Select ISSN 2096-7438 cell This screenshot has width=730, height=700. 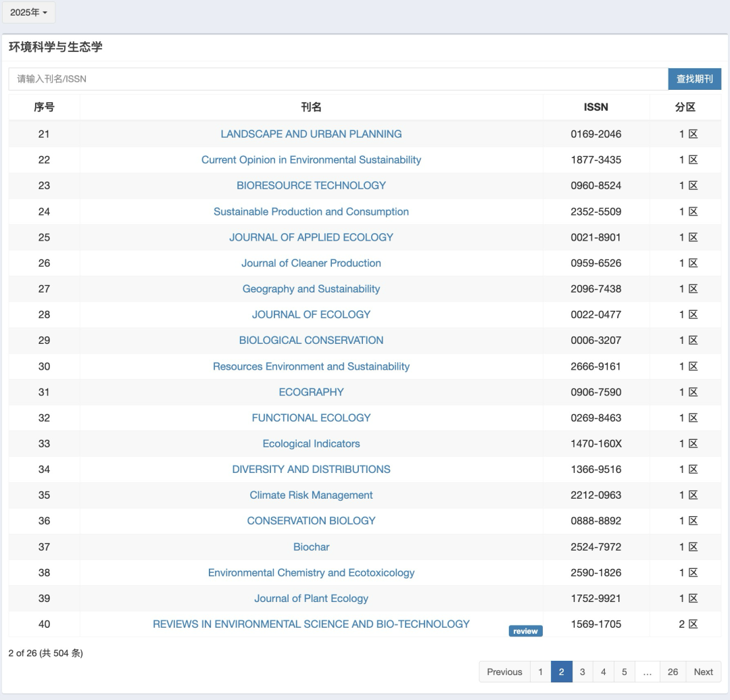pyautogui.click(x=596, y=289)
